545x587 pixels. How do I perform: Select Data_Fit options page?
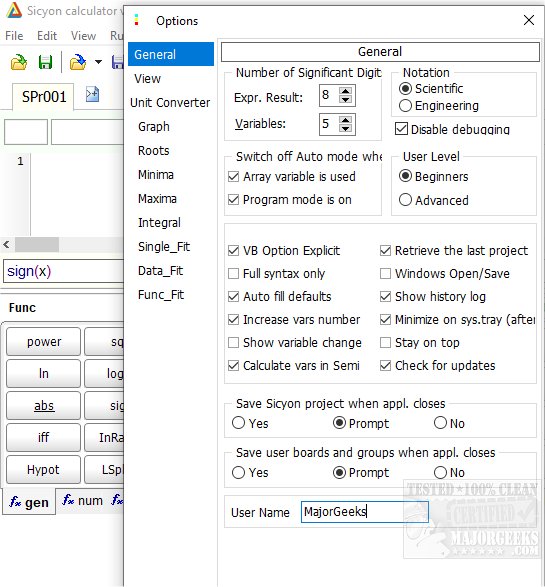coord(160,271)
